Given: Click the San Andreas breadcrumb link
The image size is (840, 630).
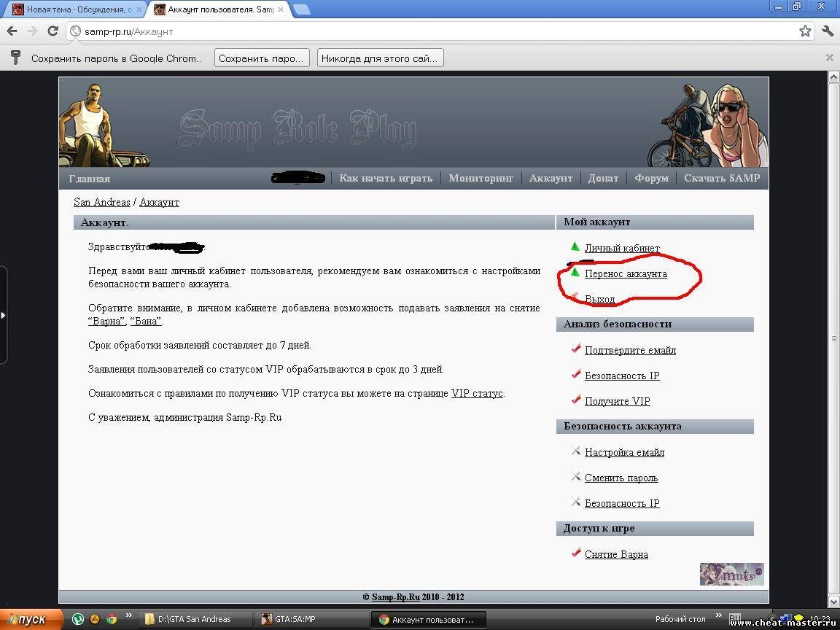Looking at the screenshot, I should click(x=102, y=202).
